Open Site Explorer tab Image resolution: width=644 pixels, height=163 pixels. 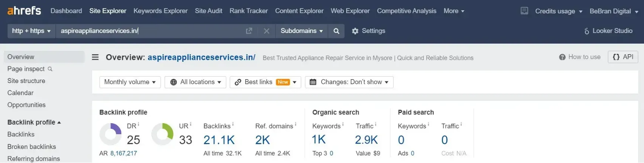click(108, 11)
